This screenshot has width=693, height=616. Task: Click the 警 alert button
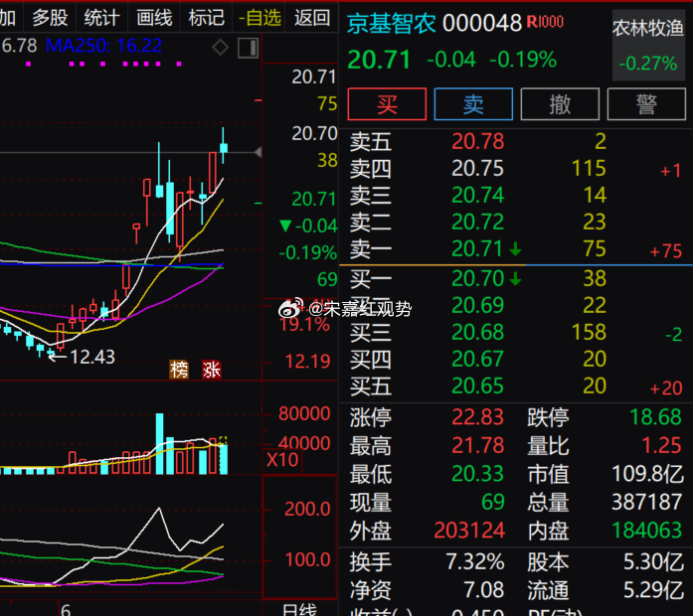tap(646, 104)
